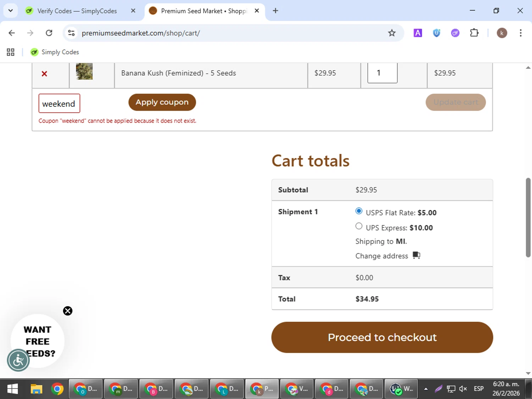Open the W... taskbar application
The image size is (532, 399).
point(401,389)
